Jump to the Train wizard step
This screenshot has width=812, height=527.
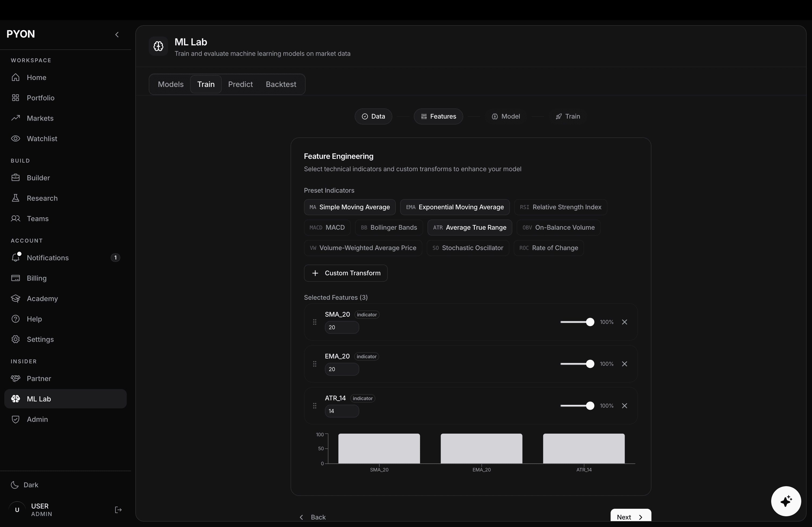click(x=568, y=116)
